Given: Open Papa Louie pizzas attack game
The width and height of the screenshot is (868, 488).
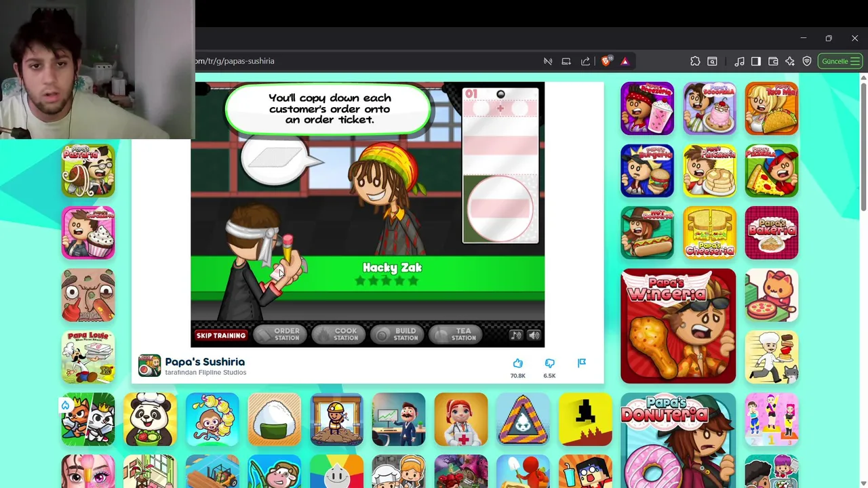Looking at the screenshot, I should pyautogui.click(x=88, y=357).
